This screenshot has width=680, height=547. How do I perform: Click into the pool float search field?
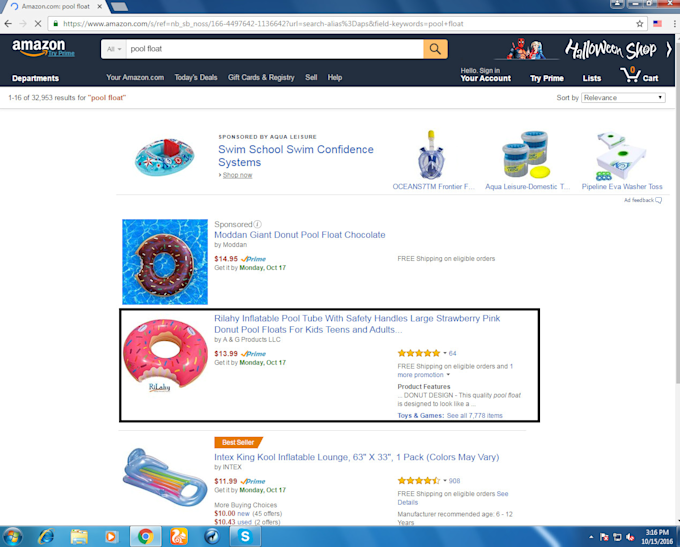tap(275, 49)
